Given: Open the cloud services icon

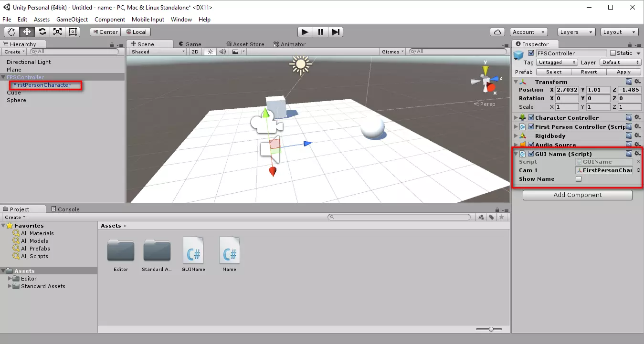Looking at the screenshot, I should 497,32.
